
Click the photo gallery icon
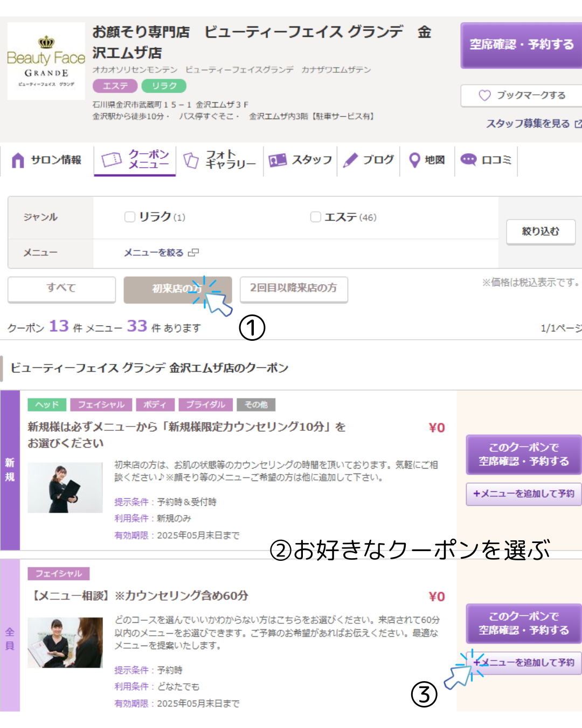tap(191, 160)
